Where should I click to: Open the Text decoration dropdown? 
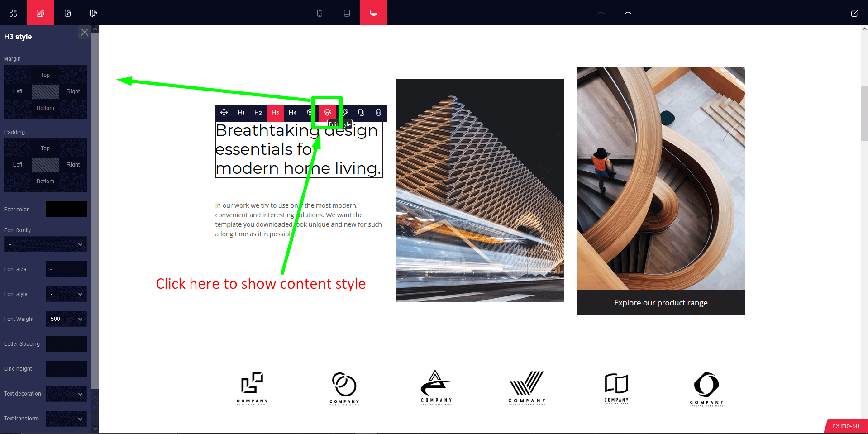[66, 394]
